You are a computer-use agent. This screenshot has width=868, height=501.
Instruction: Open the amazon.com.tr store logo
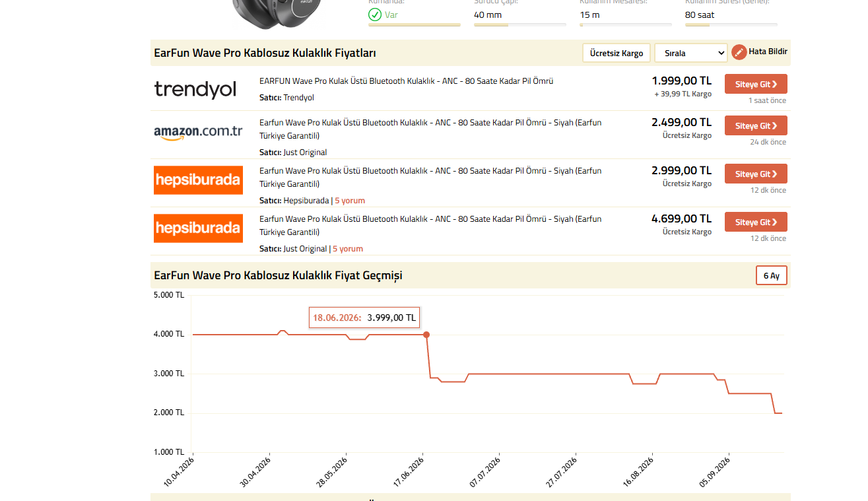pos(198,132)
